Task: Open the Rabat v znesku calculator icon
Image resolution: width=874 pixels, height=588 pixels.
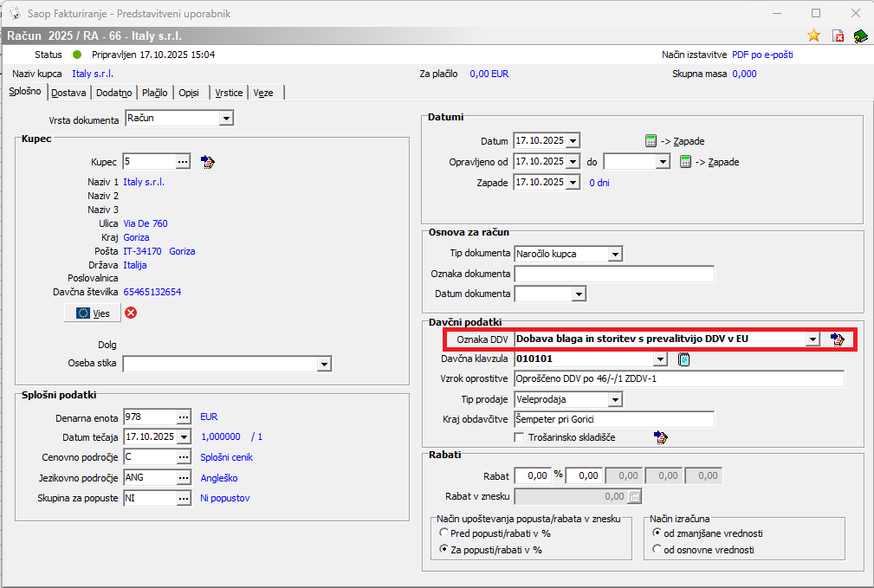Action: pos(635,496)
